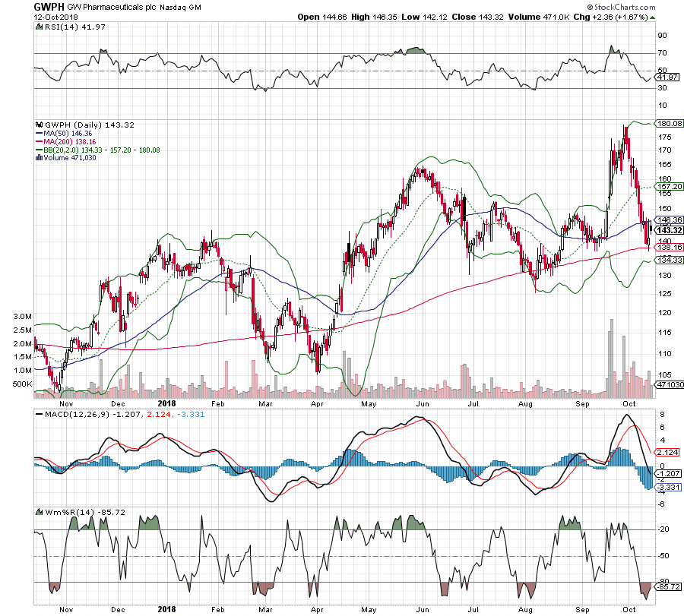Click the 138.16 MA(200) price tag on axis
The height and width of the screenshot is (616, 684).
click(x=670, y=247)
